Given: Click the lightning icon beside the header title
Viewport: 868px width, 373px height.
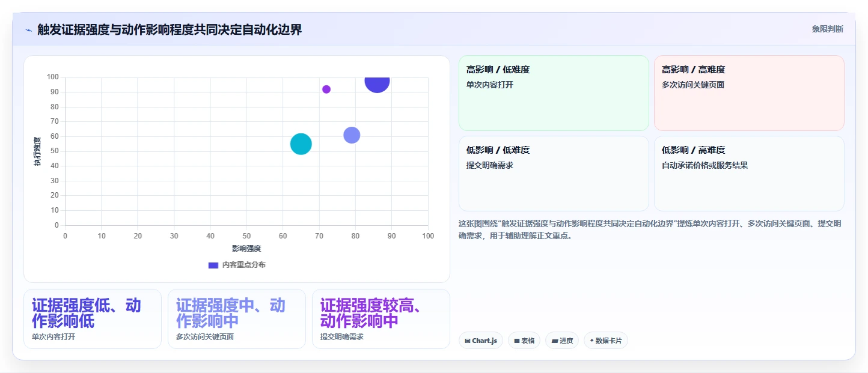Looking at the screenshot, I should [x=28, y=29].
